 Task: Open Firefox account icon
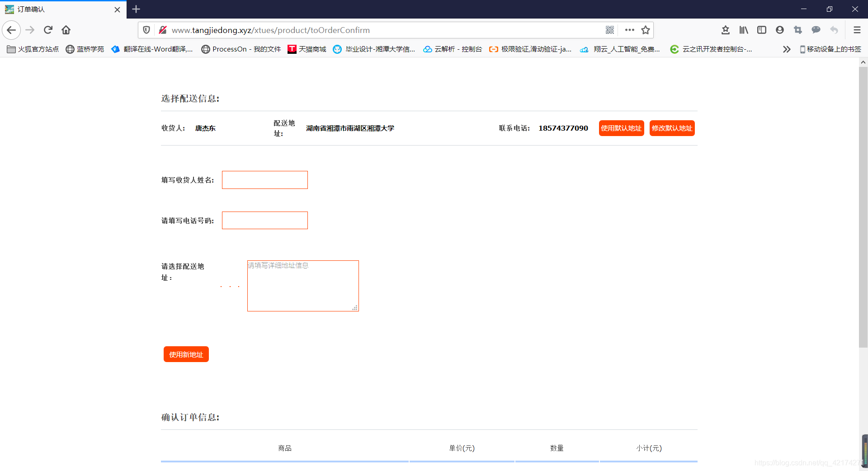(780, 30)
